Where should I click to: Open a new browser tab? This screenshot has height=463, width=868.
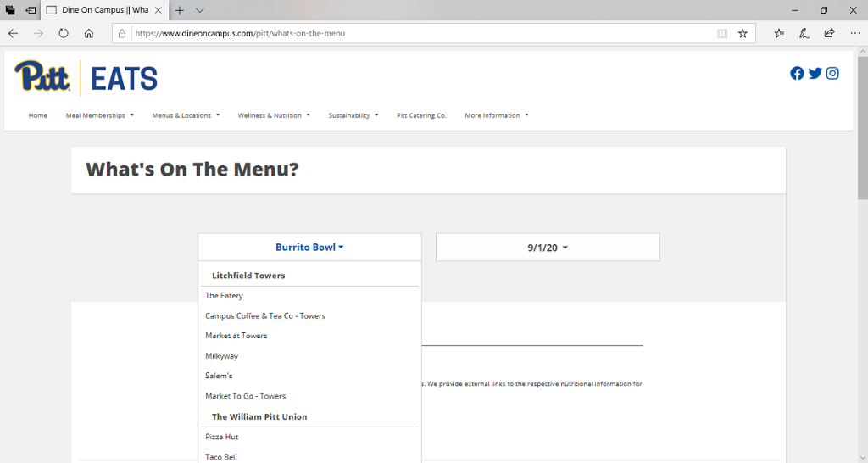180,10
